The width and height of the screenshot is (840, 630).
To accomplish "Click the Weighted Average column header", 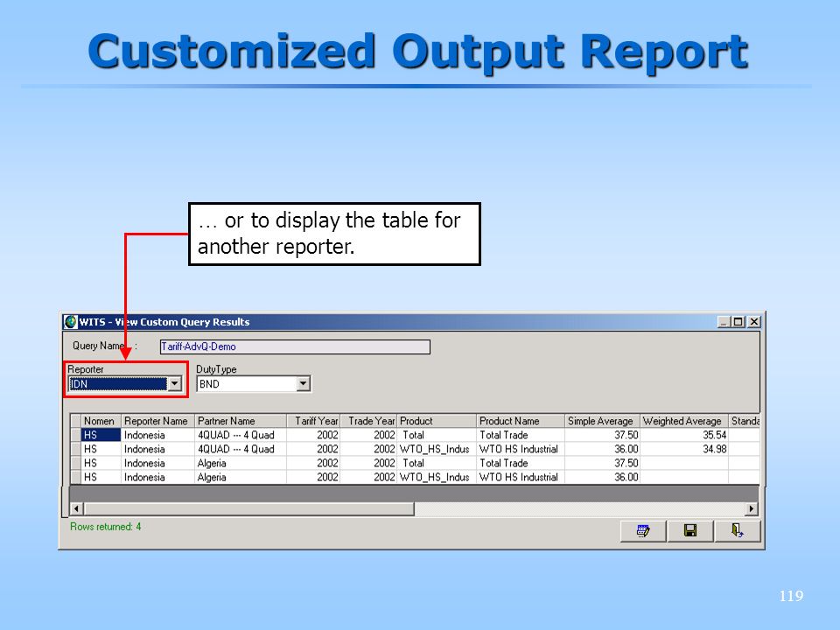I will [x=684, y=421].
